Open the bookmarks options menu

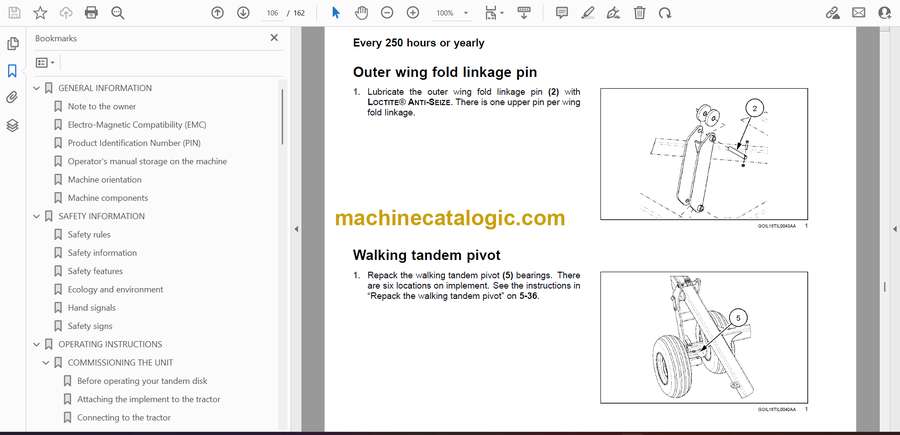tap(45, 63)
